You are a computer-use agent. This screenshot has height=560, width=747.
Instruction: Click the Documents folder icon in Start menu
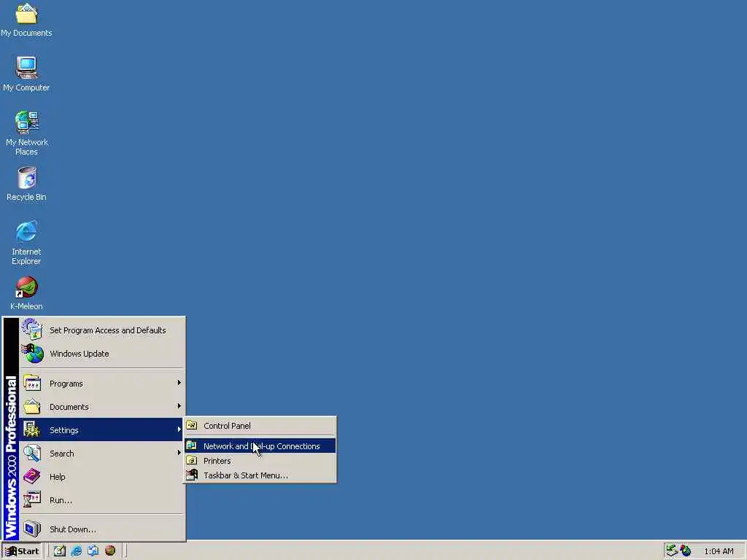click(x=32, y=406)
